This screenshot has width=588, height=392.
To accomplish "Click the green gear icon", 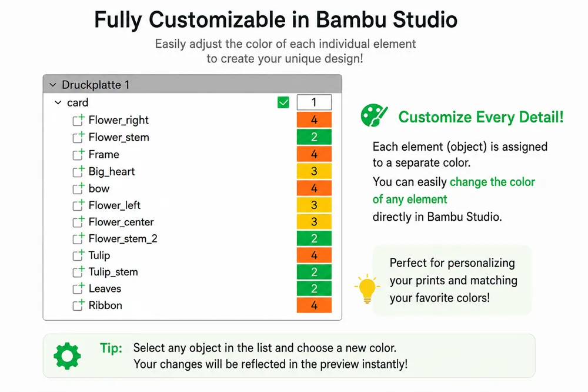I will (x=67, y=356).
